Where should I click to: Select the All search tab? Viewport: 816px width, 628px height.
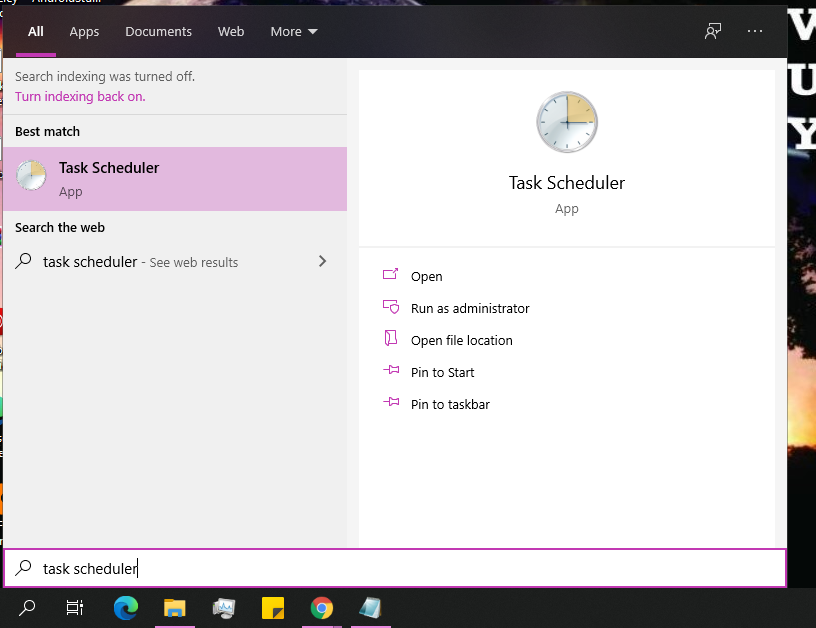[x=35, y=32]
